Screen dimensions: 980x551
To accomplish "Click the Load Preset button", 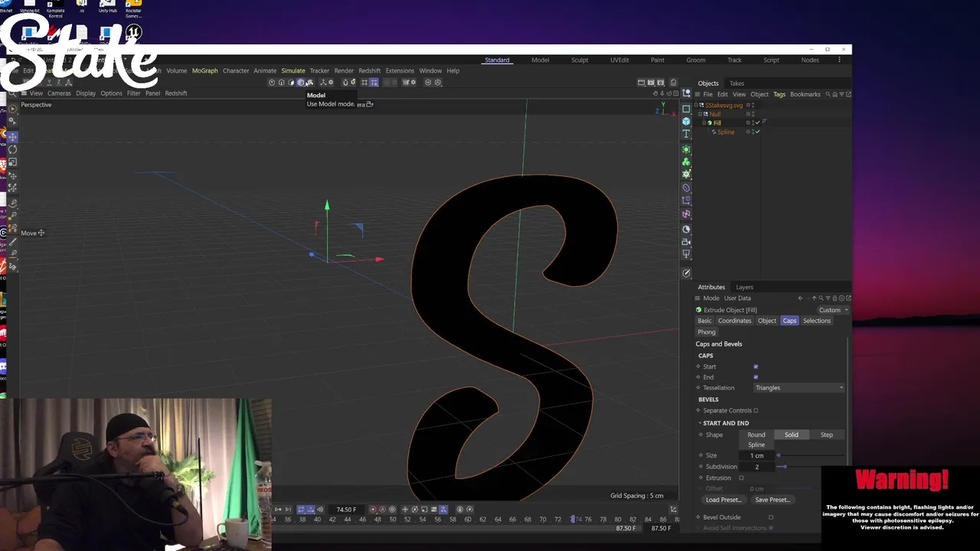I will pyautogui.click(x=724, y=500).
